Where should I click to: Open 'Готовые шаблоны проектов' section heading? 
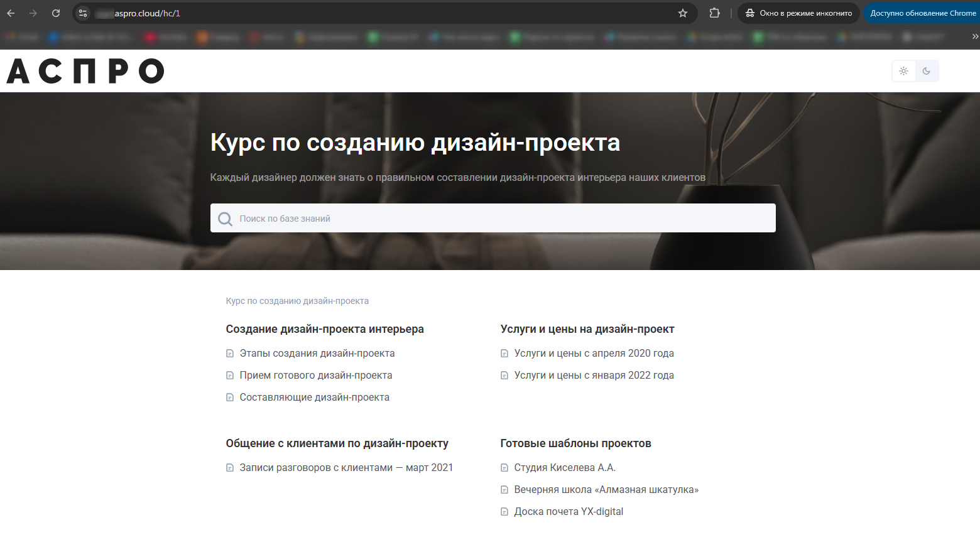(x=575, y=443)
